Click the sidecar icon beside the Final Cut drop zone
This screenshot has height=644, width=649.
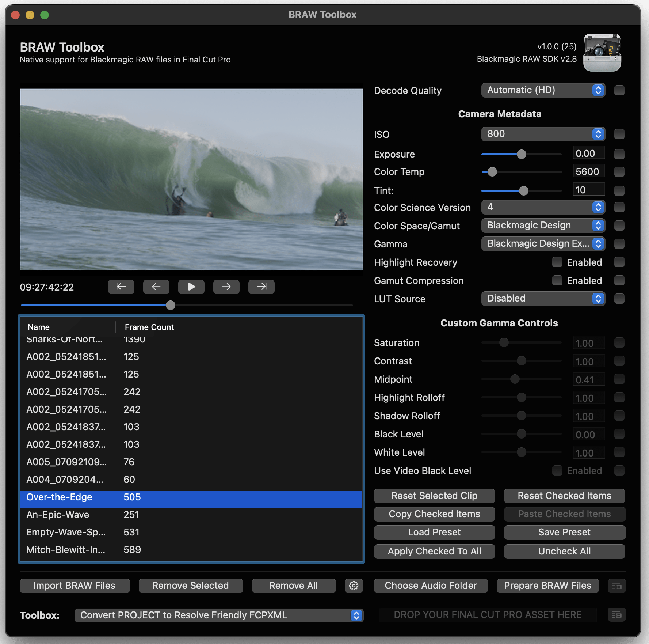pos(616,615)
